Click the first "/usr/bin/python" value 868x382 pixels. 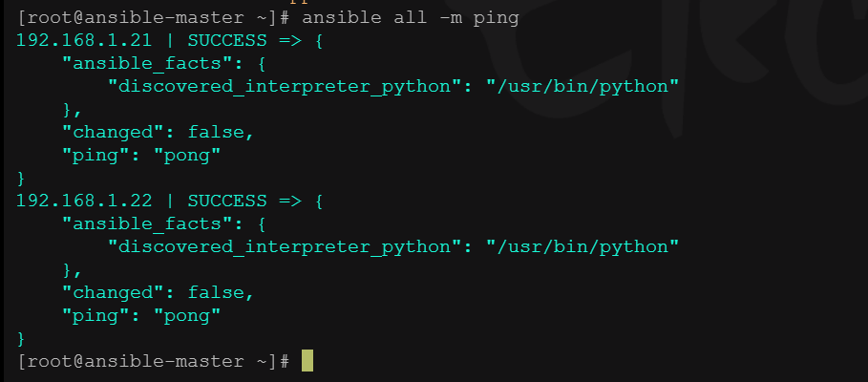point(582,87)
